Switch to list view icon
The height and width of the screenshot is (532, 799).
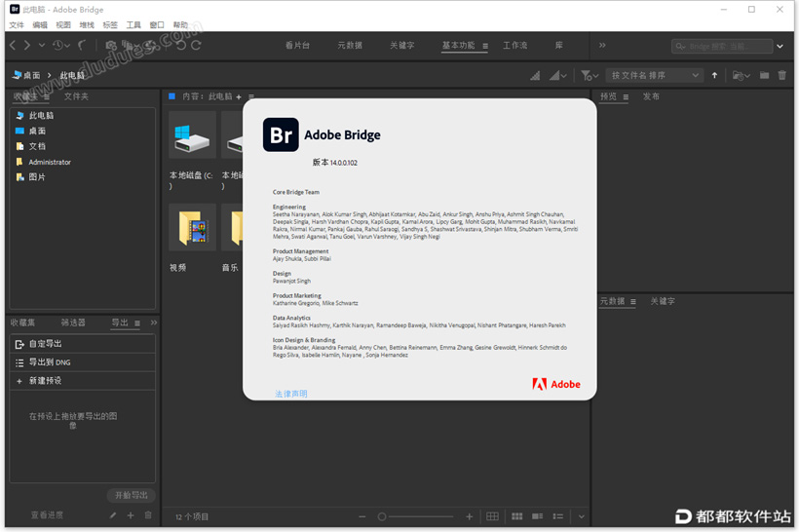558,516
